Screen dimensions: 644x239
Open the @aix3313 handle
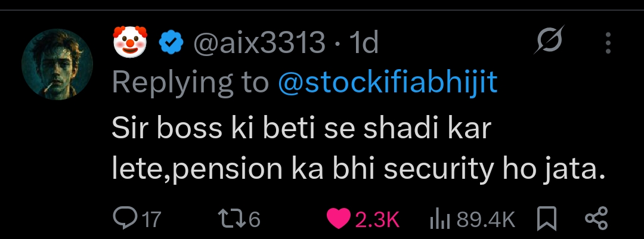pyautogui.click(x=259, y=43)
